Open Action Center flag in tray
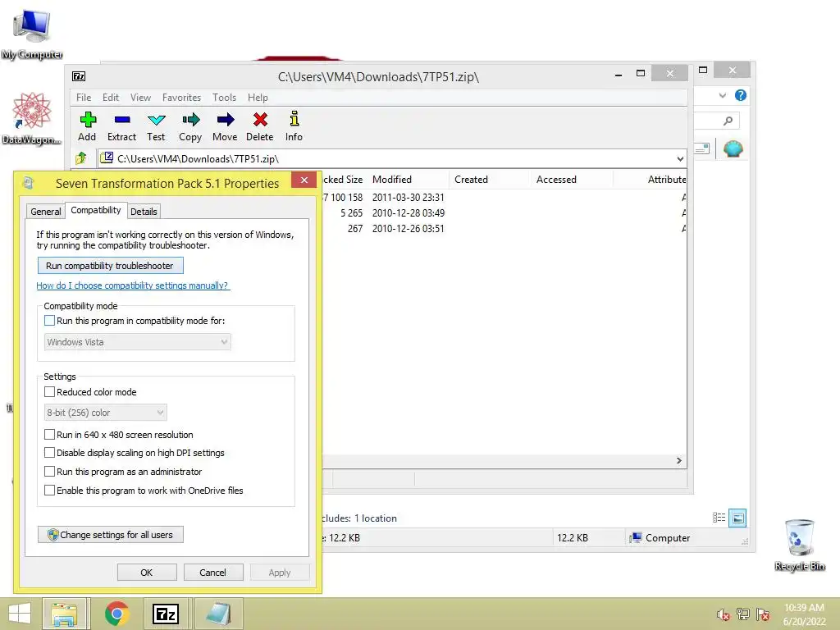The height and width of the screenshot is (630, 840). [763, 614]
